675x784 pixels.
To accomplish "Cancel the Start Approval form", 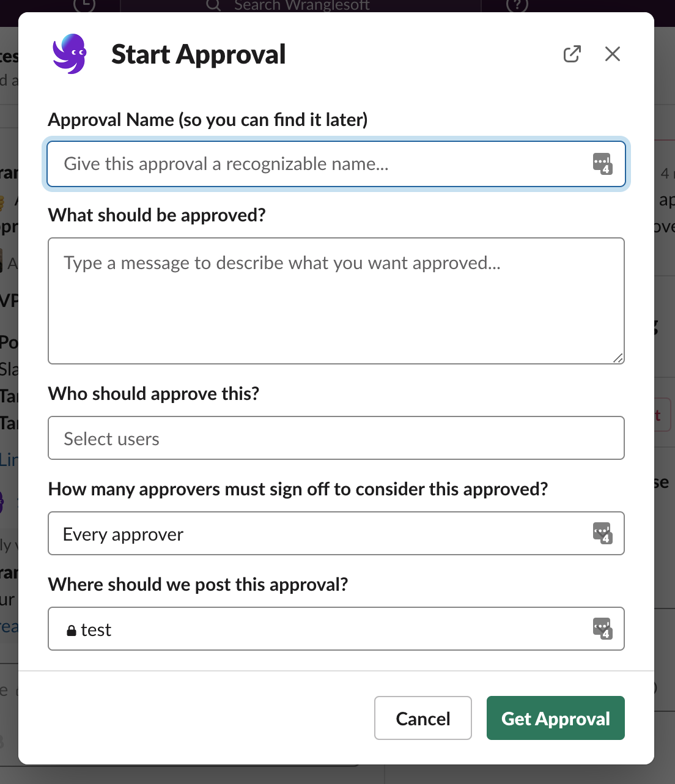I will tap(422, 718).
